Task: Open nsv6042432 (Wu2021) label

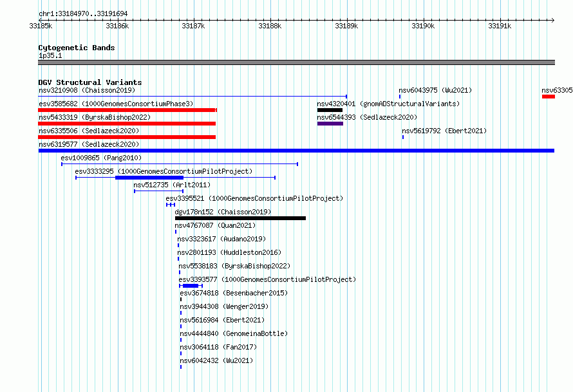Action: pyautogui.click(x=216, y=360)
